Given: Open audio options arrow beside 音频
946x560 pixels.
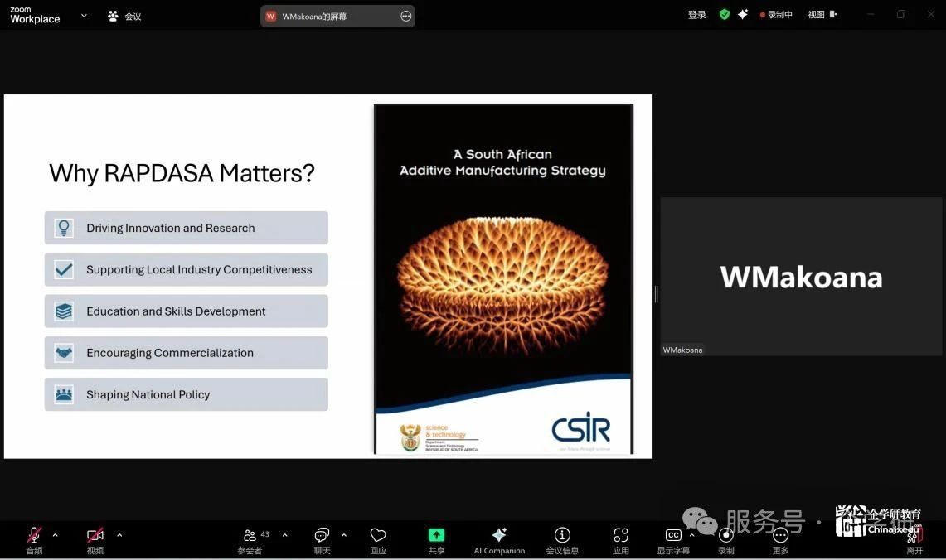Looking at the screenshot, I should point(55,534).
